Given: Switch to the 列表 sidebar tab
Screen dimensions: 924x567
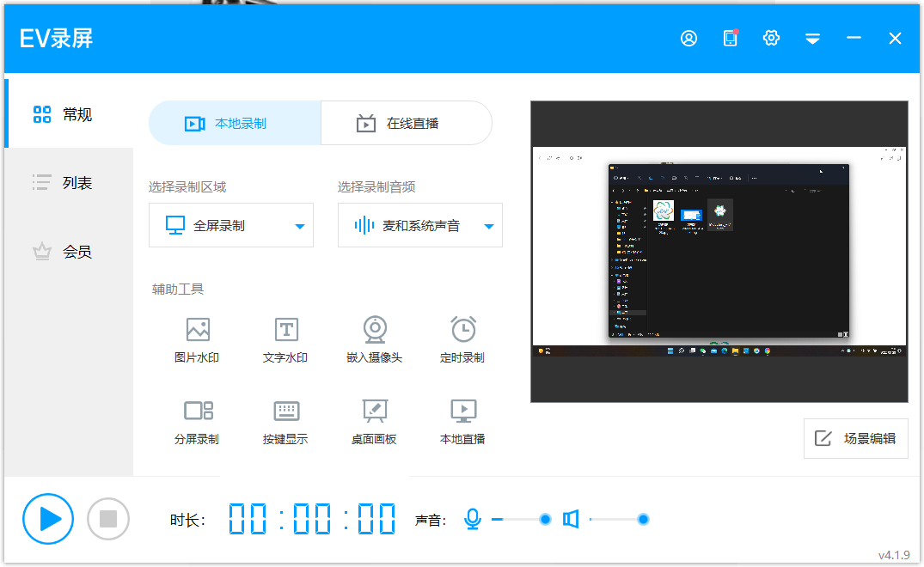Looking at the screenshot, I should tap(69, 182).
